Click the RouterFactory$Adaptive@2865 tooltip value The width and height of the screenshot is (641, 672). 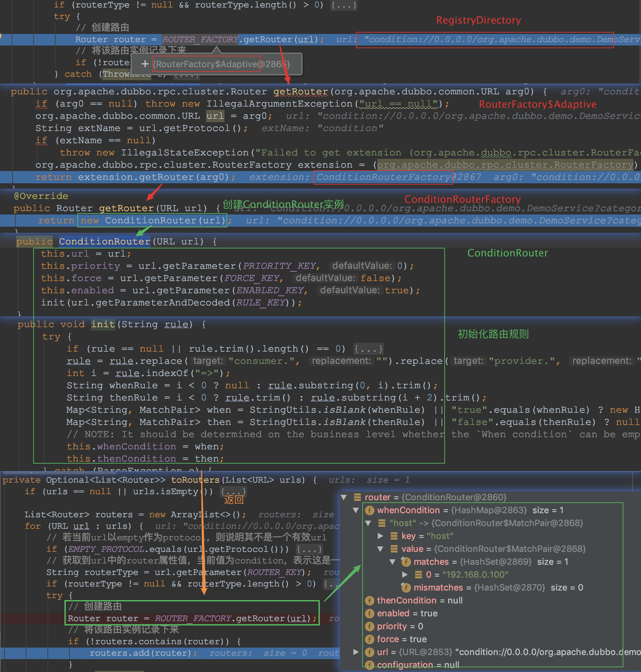pos(222,64)
